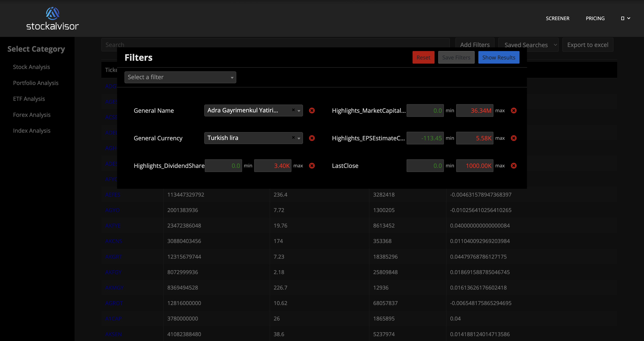Viewport: 644px width, 341px height.
Task: Remove the Highlights_DividendShare filter
Action: click(x=312, y=166)
